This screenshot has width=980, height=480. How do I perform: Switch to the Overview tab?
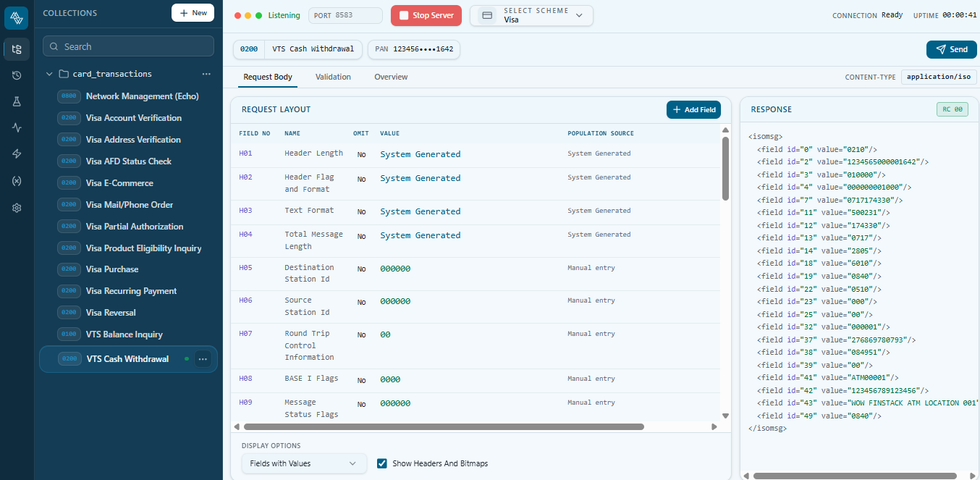click(391, 77)
